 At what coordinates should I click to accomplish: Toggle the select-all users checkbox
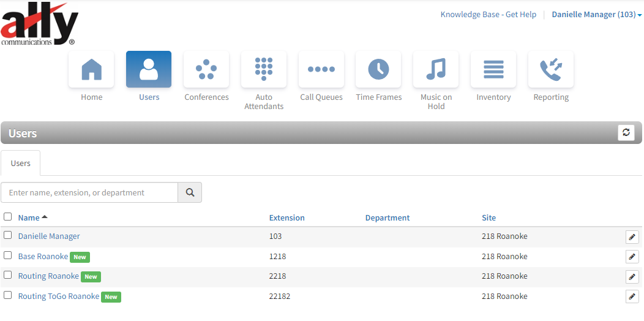pos(8,217)
